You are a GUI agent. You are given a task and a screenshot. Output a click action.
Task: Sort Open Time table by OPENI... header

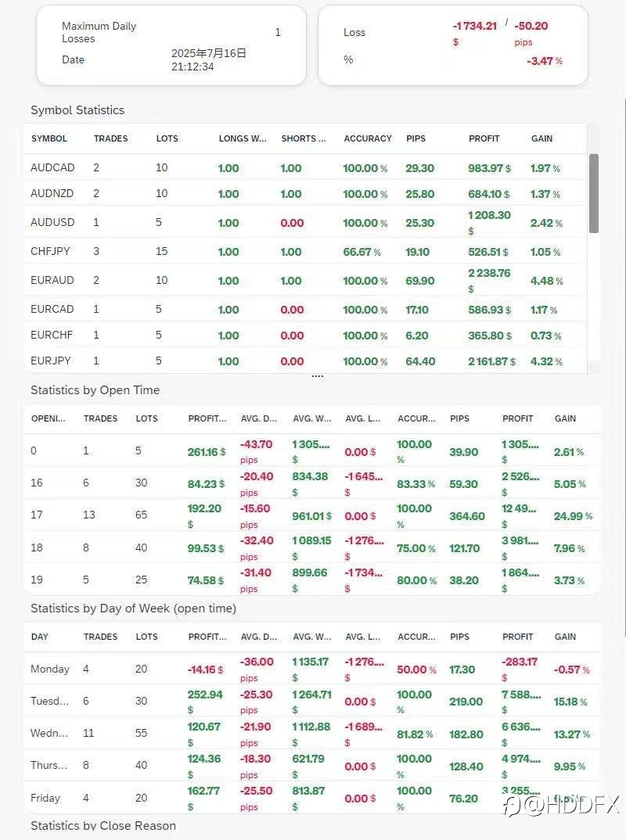[49, 418]
